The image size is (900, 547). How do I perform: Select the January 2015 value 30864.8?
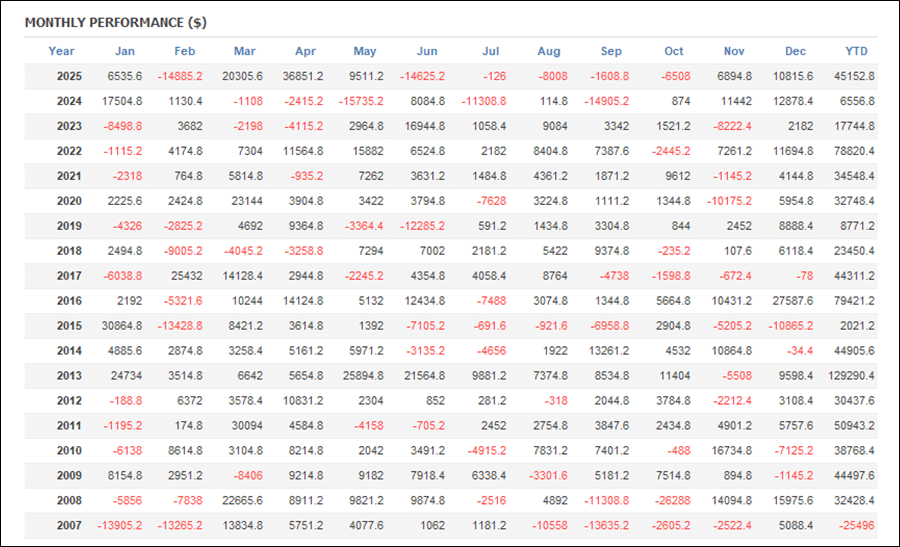click(x=118, y=326)
